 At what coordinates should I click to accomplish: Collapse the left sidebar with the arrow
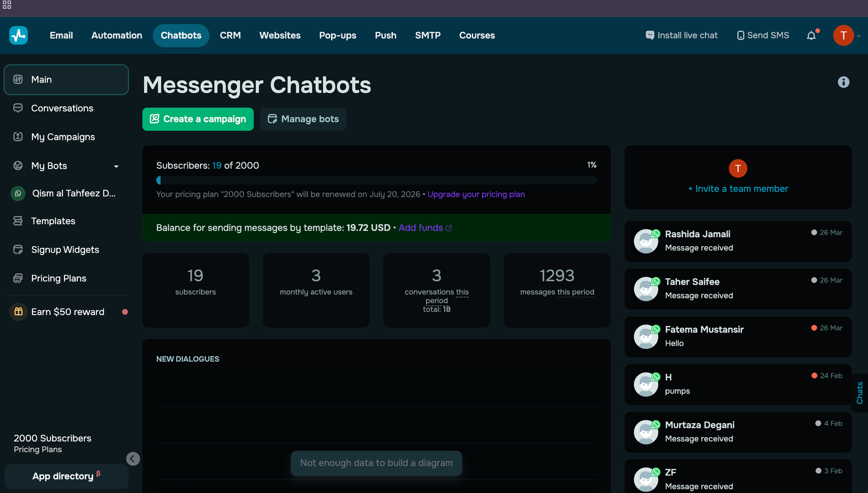coord(133,458)
